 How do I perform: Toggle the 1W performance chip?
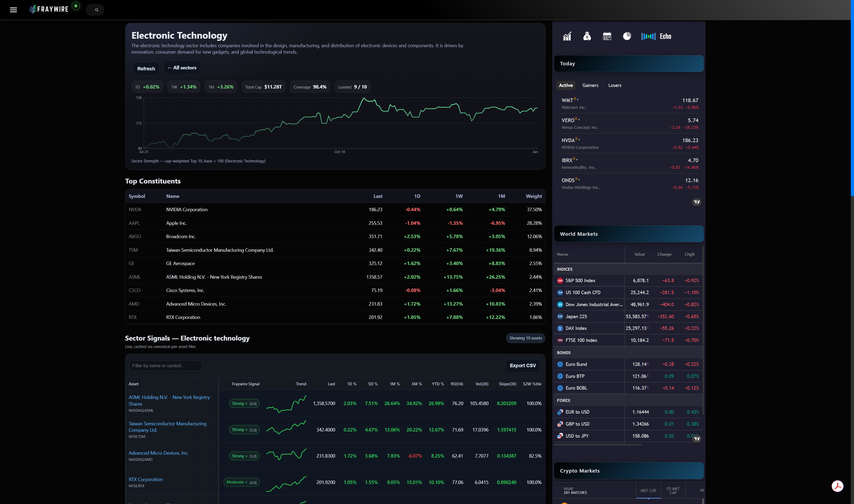pos(184,87)
